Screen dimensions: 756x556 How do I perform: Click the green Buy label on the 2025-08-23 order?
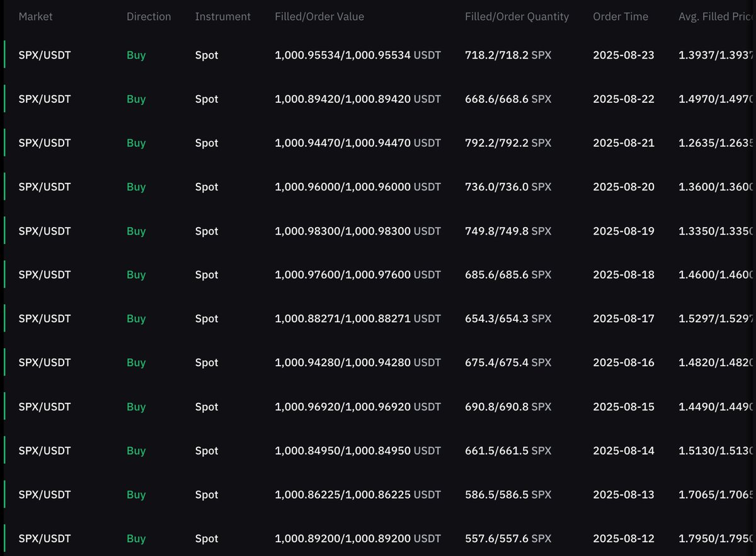coord(136,55)
